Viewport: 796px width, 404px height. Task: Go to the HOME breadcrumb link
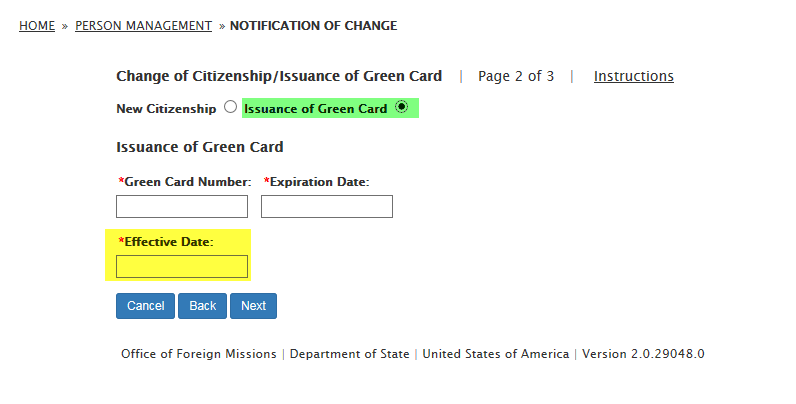pyautogui.click(x=37, y=26)
